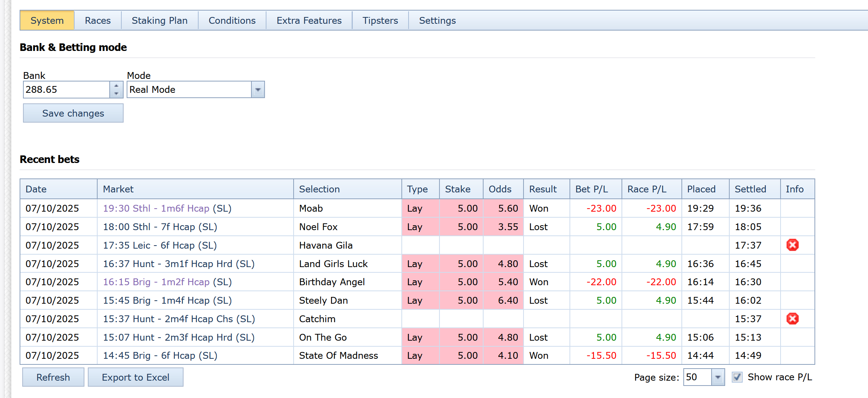868x398 pixels.
Task: Go to the Conditions tab
Action: pyautogui.click(x=232, y=21)
